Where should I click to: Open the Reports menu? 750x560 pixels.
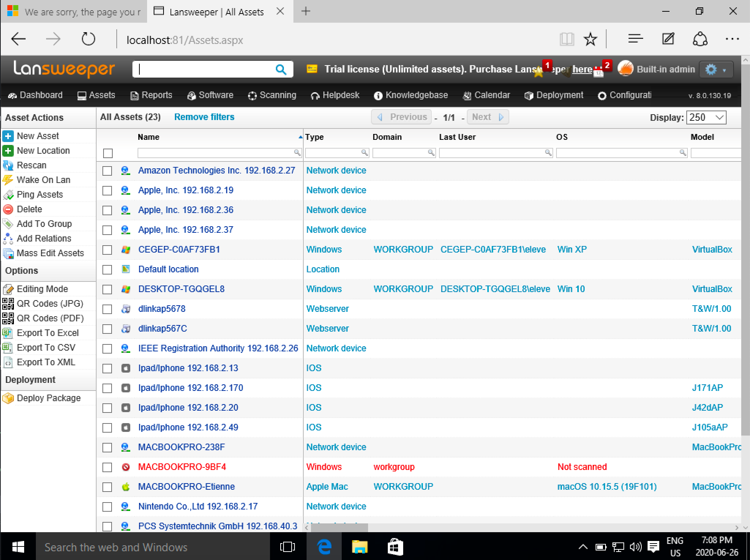[151, 95]
